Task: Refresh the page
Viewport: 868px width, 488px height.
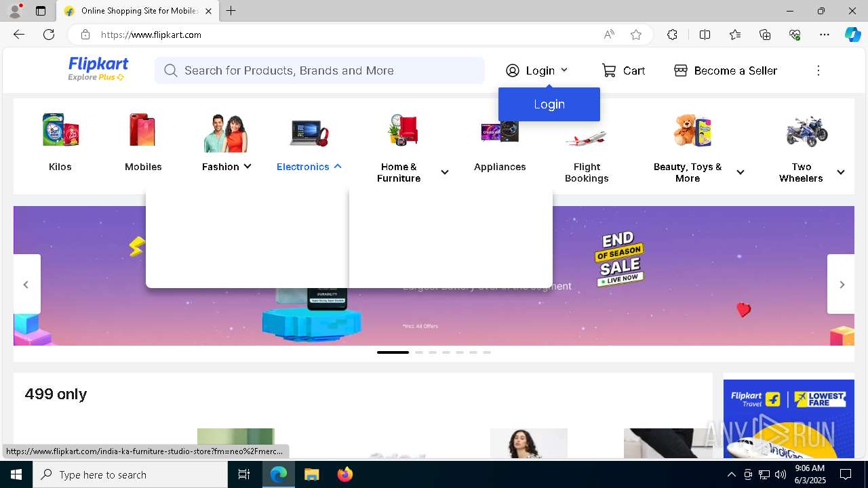Action: click(49, 35)
